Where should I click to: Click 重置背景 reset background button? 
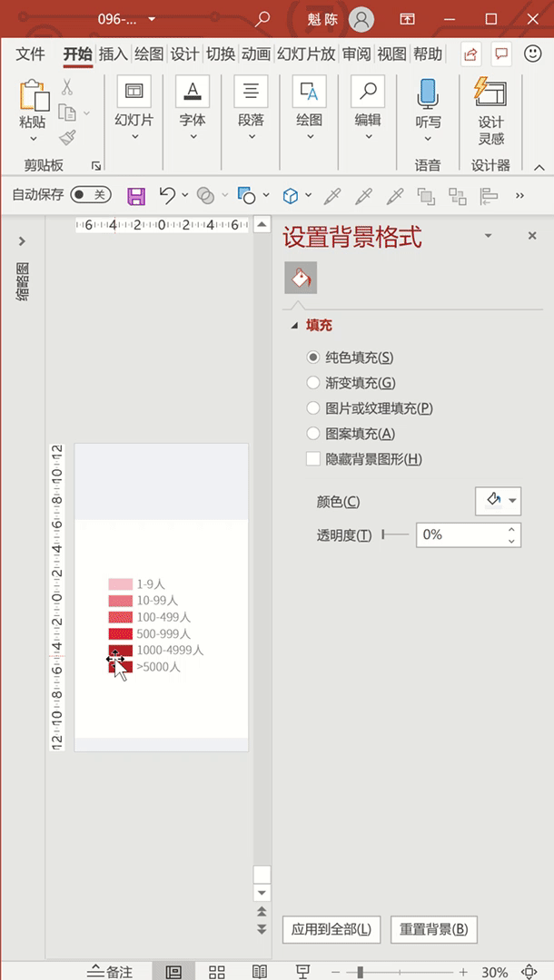(x=434, y=929)
